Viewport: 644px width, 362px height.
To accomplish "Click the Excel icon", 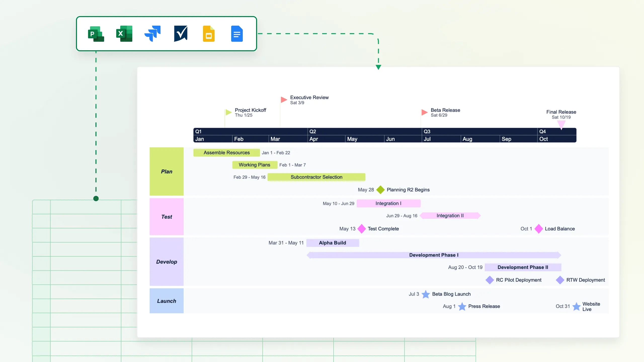I will [x=124, y=34].
